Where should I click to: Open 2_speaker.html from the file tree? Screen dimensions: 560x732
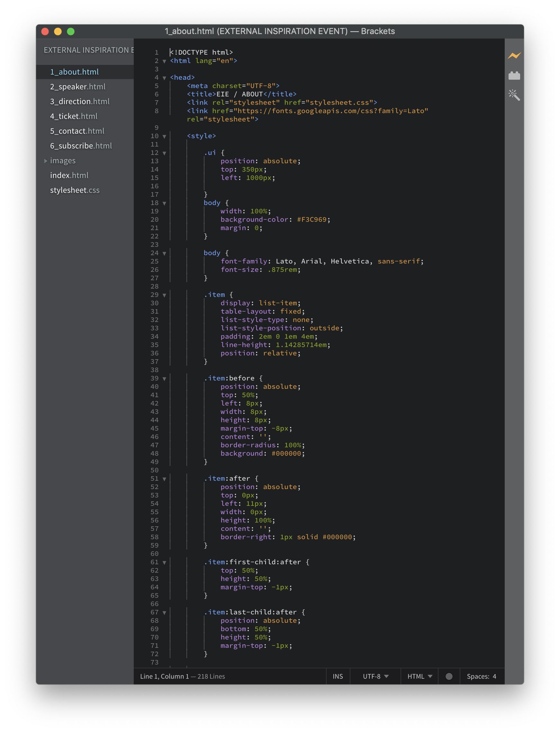pos(78,87)
